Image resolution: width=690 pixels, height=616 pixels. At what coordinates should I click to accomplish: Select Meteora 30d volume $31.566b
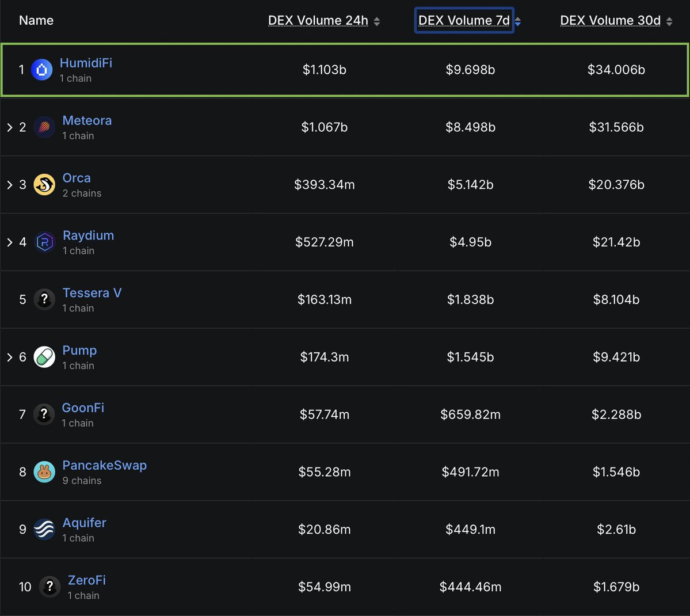[x=616, y=127]
